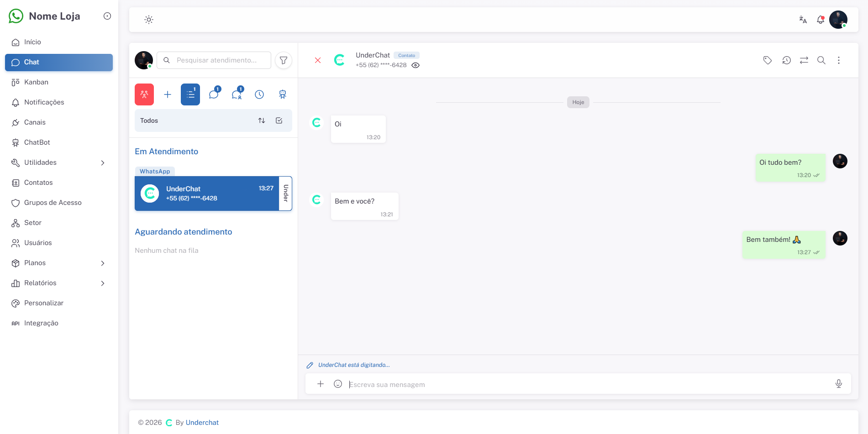Screen dimensions: 868x434
Task: Open Grupos de Acesso page
Action: point(59,203)
